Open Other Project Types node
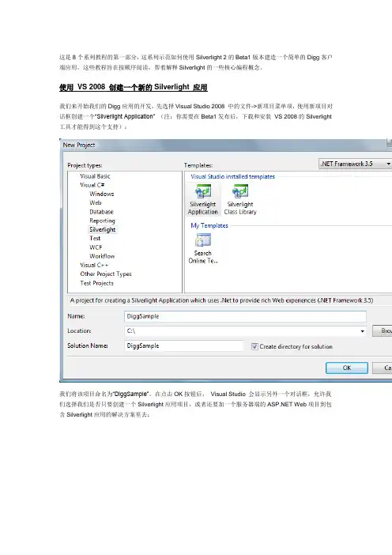Image resolution: width=392 pixels, height=555 pixels. click(106, 274)
